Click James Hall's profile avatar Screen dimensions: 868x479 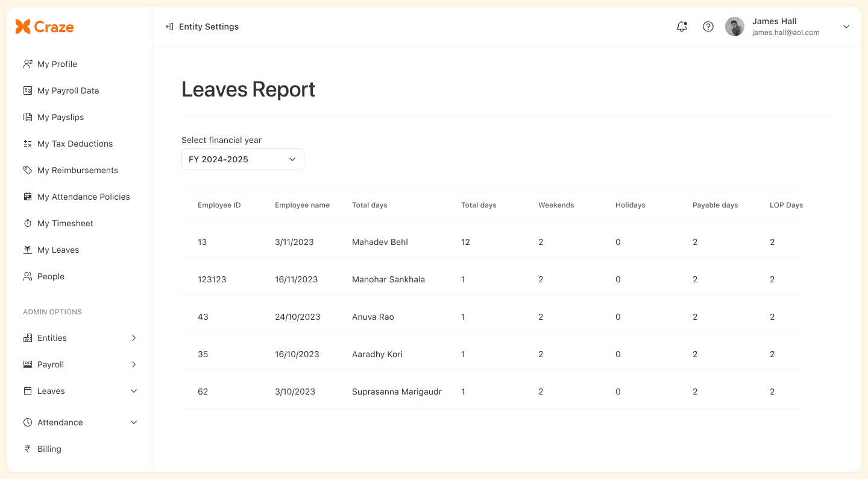point(735,27)
